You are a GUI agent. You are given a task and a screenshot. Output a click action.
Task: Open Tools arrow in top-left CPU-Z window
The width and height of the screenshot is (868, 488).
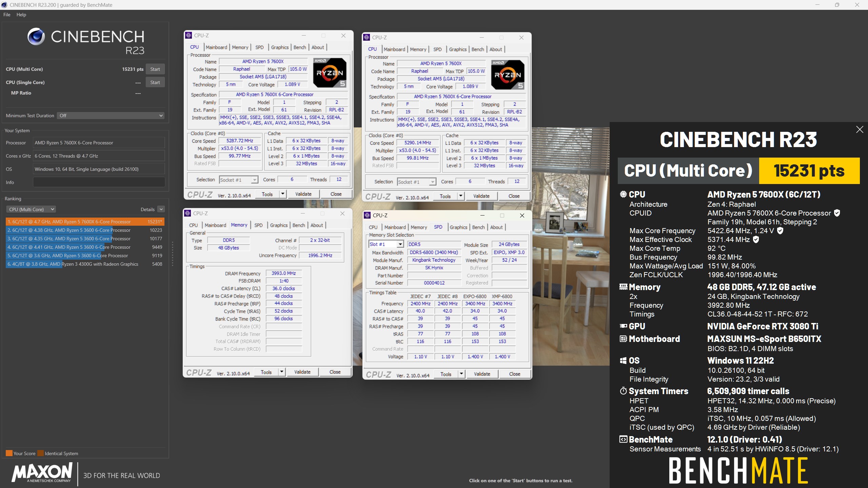pyautogui.click(x=283, y=194)
